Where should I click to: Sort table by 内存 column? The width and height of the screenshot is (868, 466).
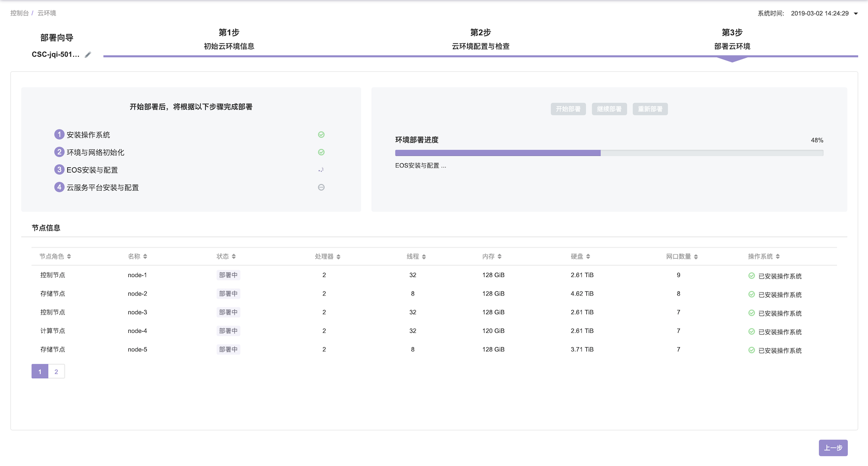point(499,257)
